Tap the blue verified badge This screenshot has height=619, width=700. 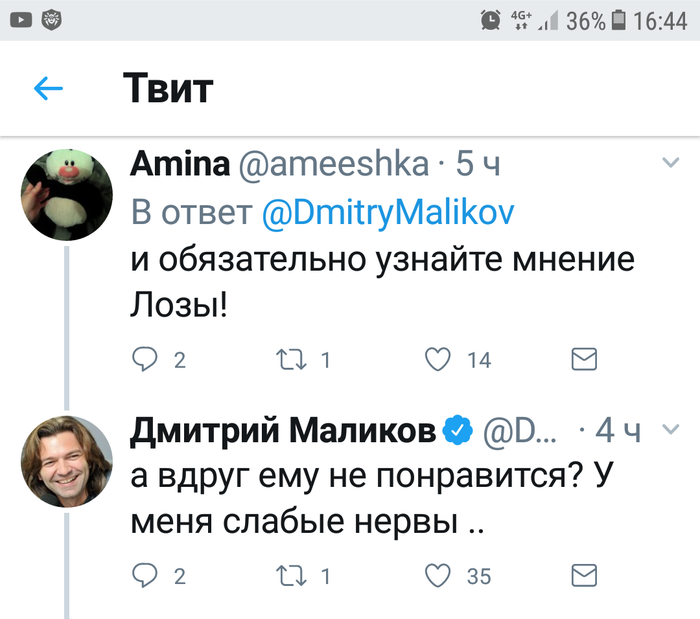coord(458,431)
